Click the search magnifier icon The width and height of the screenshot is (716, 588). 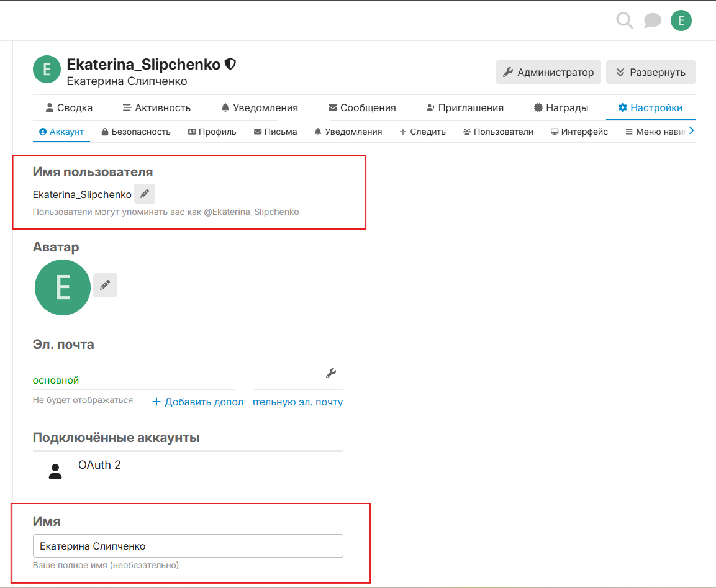click(x=625, y=21)
